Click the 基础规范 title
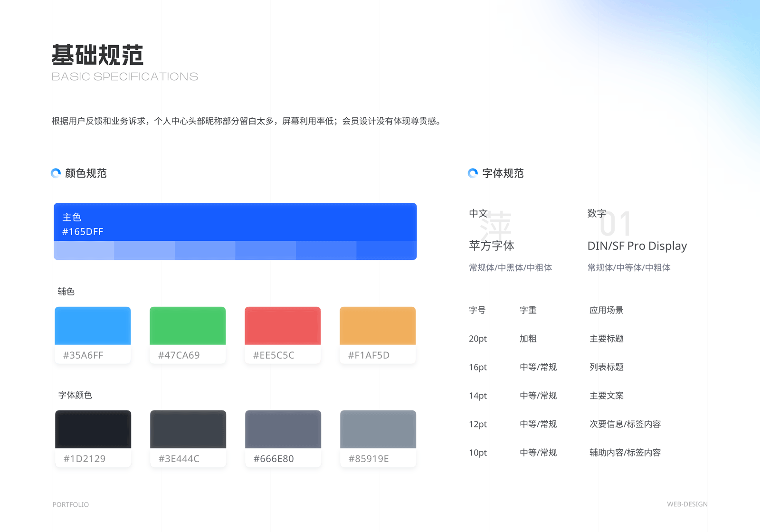Image resolution: width=760 pixels, height=532 pixels. coord(97,55)
